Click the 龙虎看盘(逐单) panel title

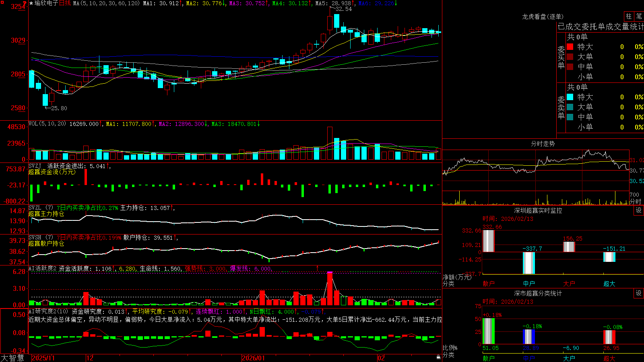543,16
